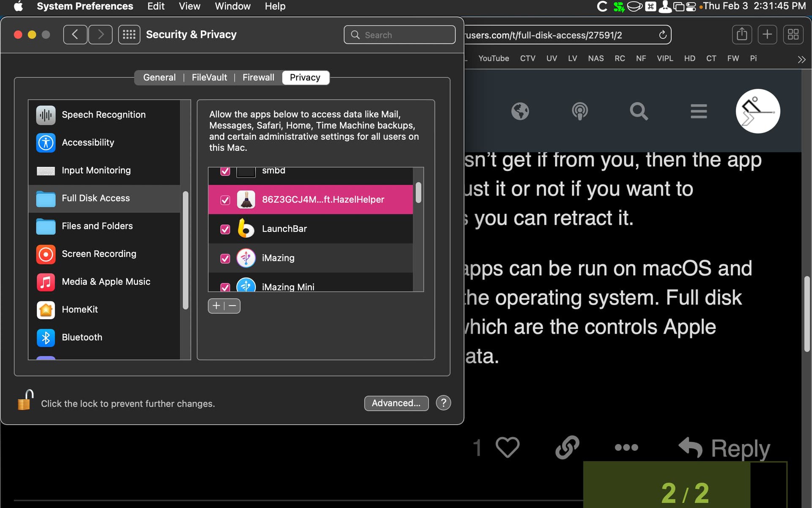Select Media & Apple Music icon

click(46, 282)
